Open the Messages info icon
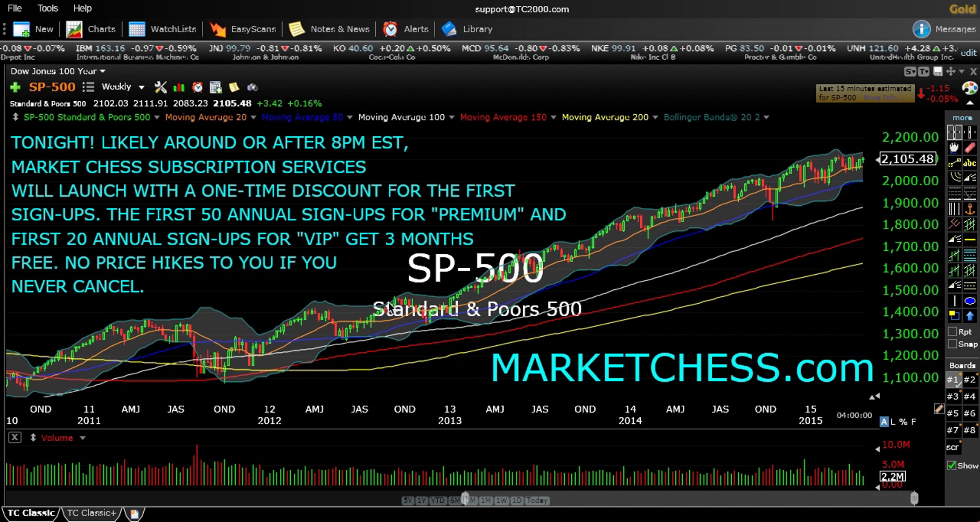 [x=922, y=29]
